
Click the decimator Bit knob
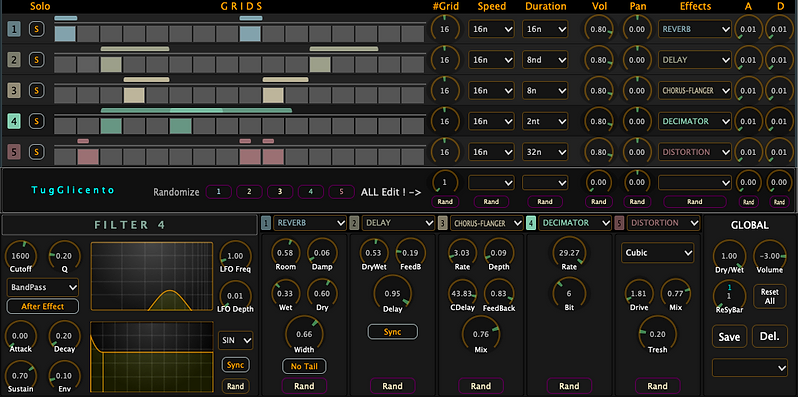click(569, 294)
